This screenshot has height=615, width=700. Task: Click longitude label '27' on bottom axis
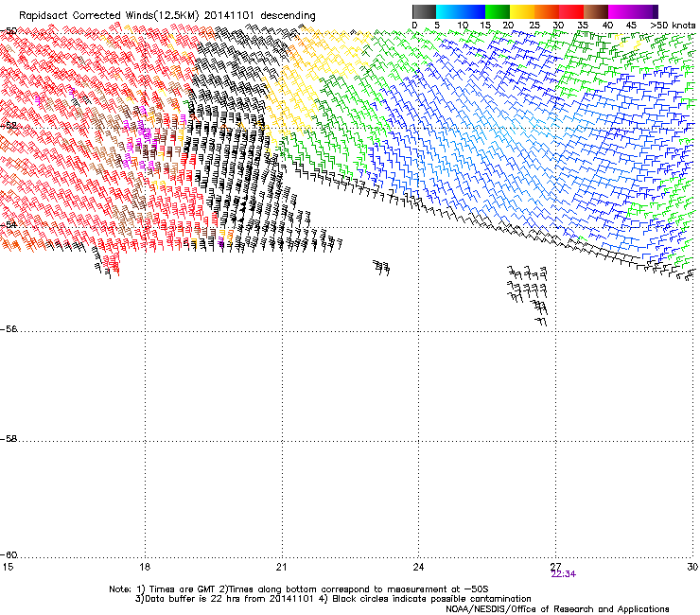(555, 567)
